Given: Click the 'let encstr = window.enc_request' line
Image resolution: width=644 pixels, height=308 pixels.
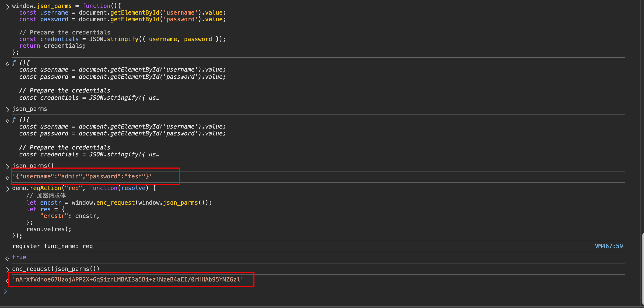Looking at the screenshot, I should coord(119,203).
